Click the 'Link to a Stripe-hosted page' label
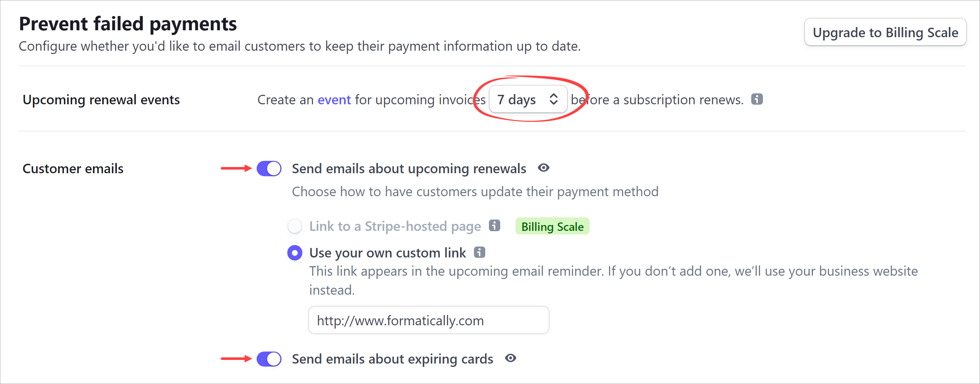The width and height of the screenshot is (980, 384). 395,226
